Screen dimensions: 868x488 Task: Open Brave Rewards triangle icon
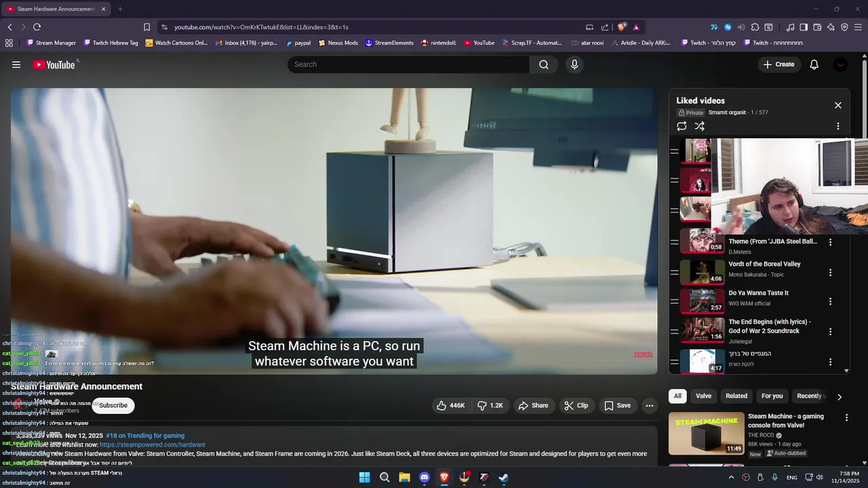[x=636, y=27]
